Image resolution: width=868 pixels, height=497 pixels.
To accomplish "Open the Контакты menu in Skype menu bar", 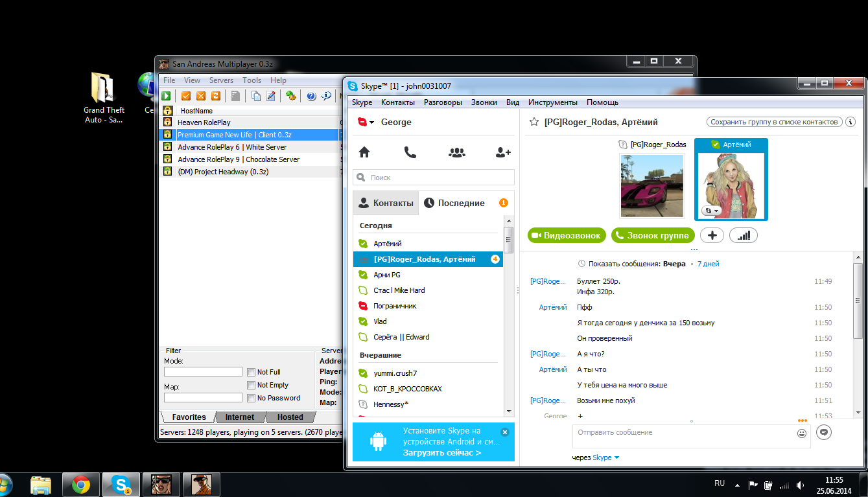I will 398,102.
